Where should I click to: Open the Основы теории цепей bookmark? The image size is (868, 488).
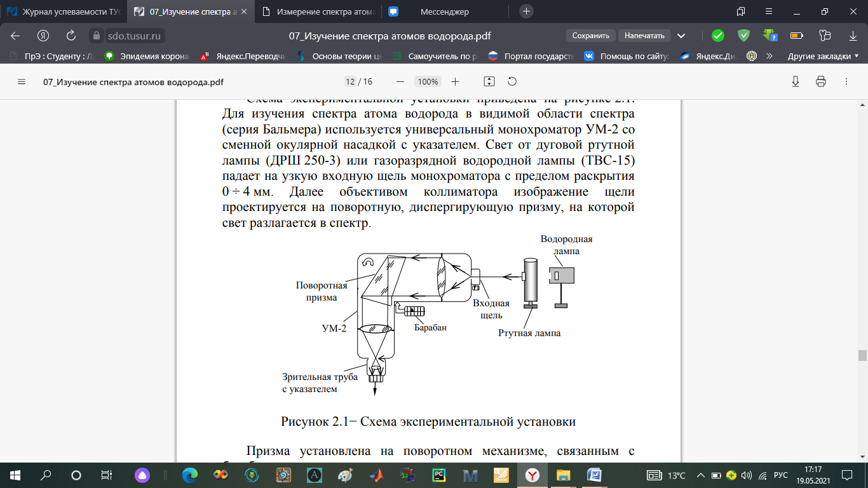(339, 56)
